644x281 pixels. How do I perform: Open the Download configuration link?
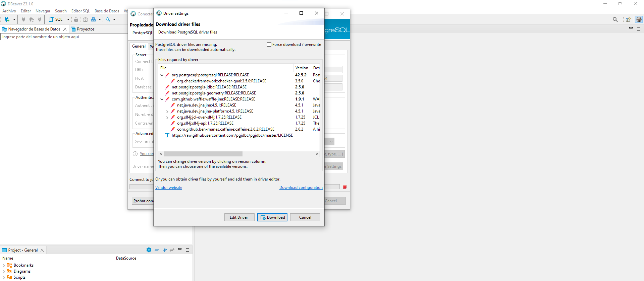pos(301,188)
